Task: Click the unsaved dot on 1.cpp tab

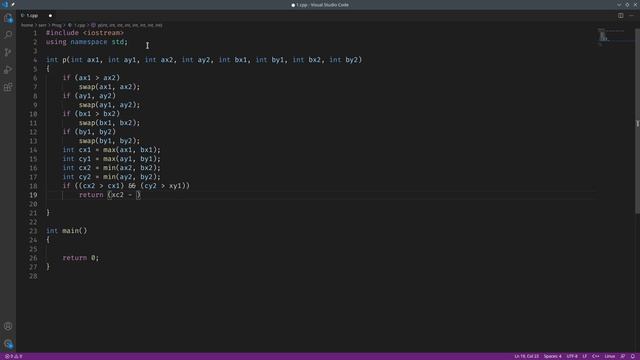Action: click(x=50, y=16)
